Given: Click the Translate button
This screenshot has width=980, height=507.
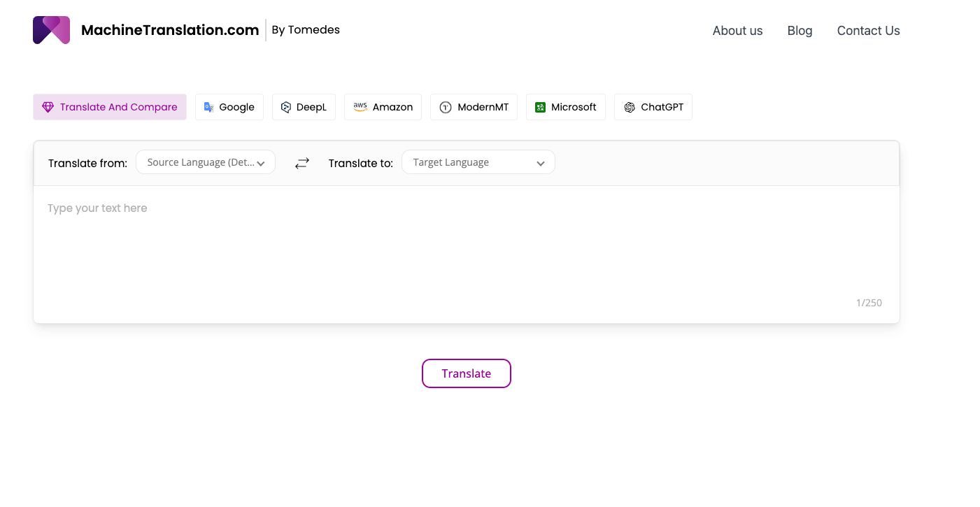Looking at the screenshot, I should [466, 373].
